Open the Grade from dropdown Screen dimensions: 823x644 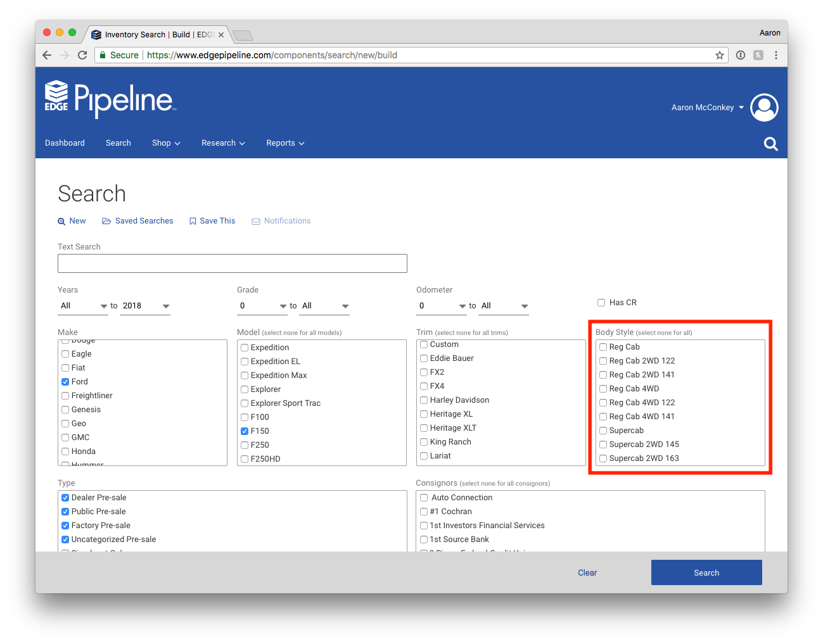click(262, 306)
